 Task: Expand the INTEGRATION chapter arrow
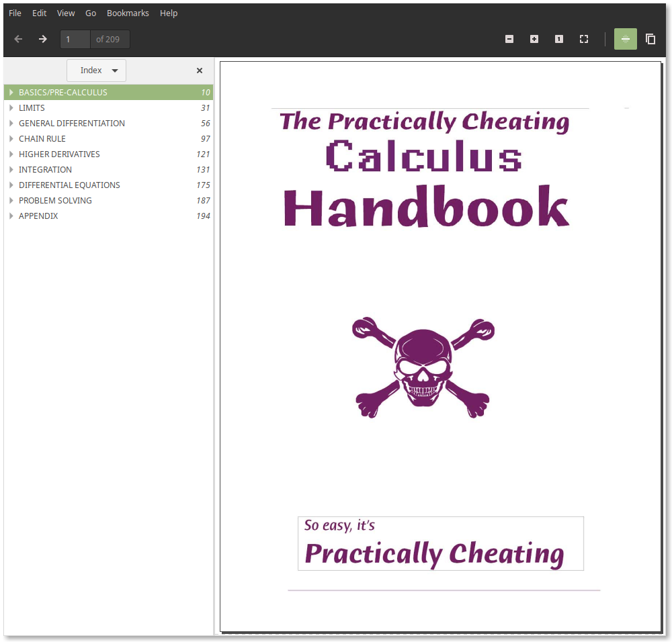tap(11, 170)
